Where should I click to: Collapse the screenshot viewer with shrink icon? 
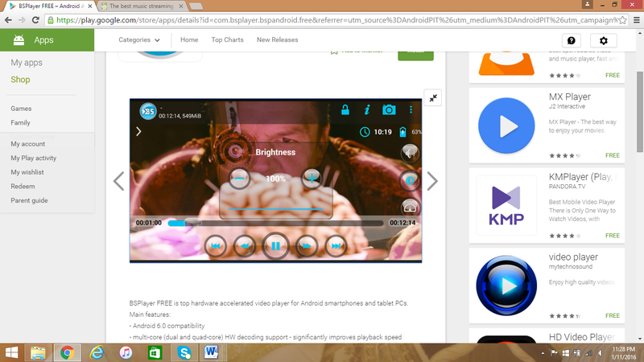coord(433,97)
